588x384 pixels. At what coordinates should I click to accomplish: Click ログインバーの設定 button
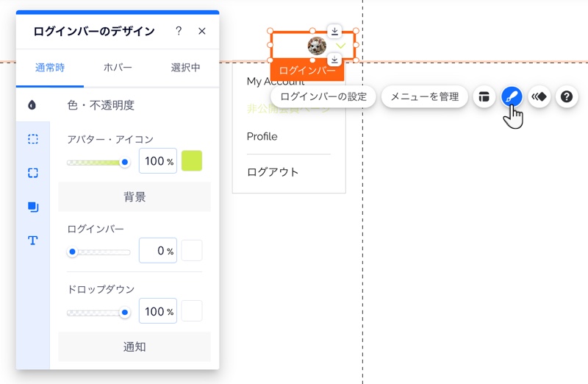[323, 97]
